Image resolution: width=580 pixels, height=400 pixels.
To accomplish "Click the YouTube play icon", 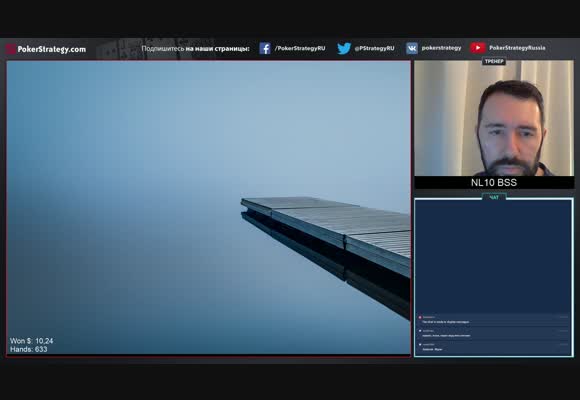I will tap(478, 48).
